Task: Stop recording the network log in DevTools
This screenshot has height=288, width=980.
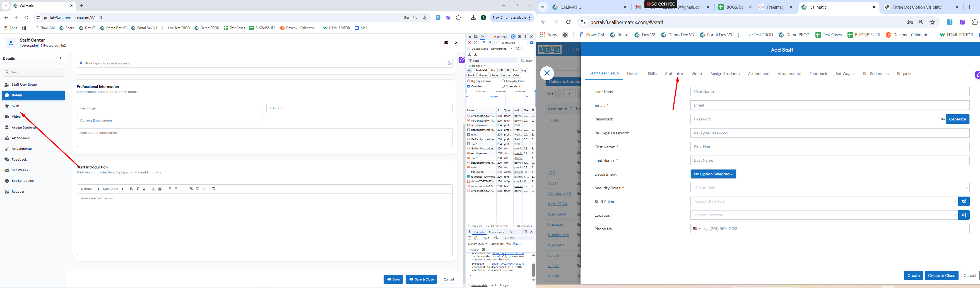Action: pyautogui.click(x=469, y=43)
